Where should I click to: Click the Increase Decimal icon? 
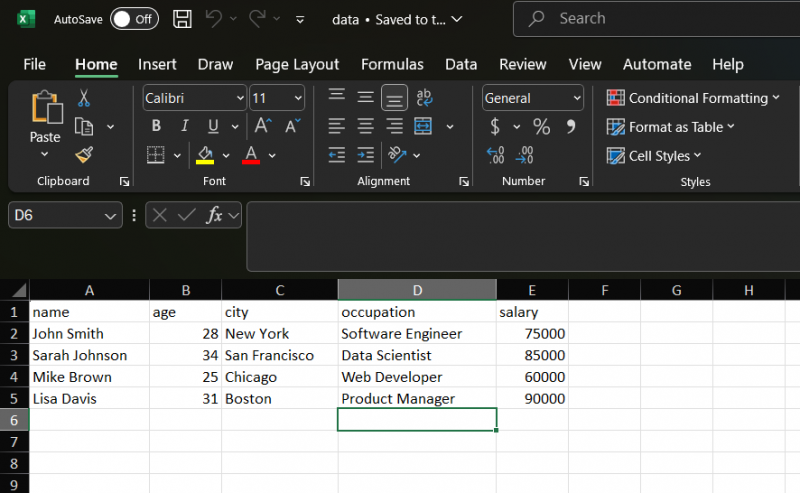tap(495, 155)
